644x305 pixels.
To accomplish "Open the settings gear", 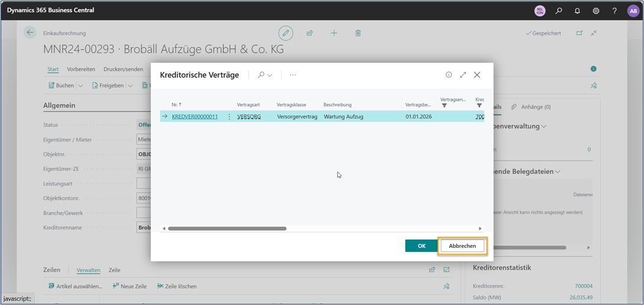I will tap(596, 11).
